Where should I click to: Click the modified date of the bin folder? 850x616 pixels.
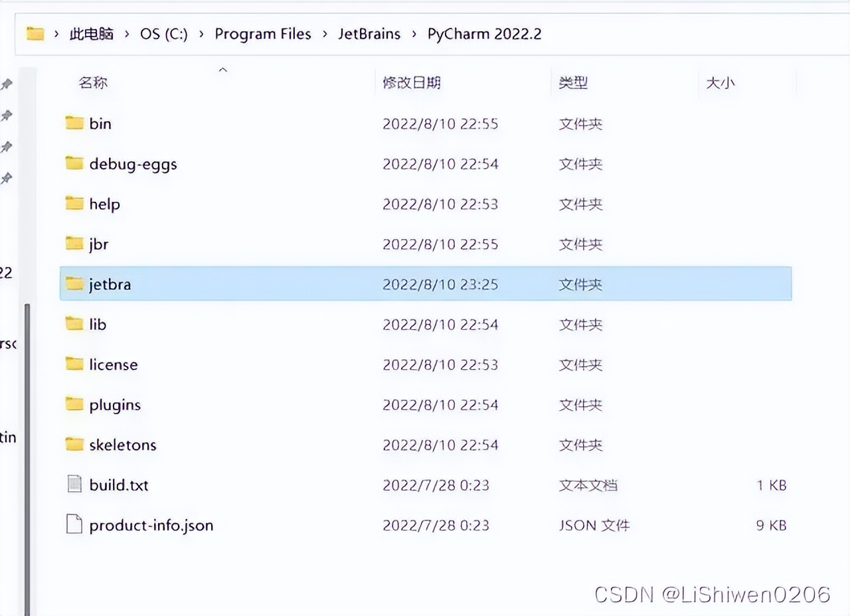[440, 123]
